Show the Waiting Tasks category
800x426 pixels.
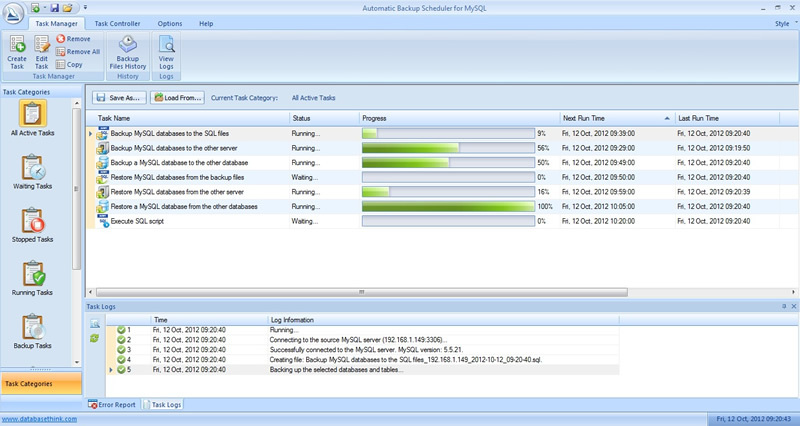[33, 172]
